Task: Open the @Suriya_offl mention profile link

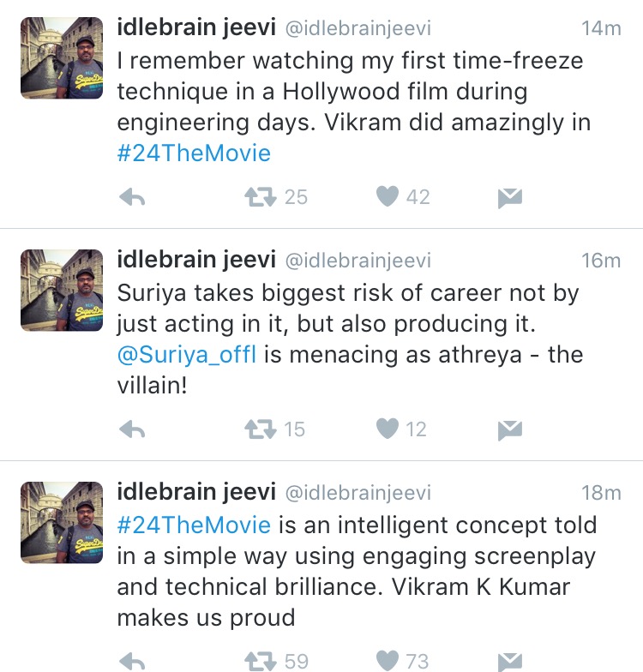Action: pyautogui.click(x=187, y=354)
